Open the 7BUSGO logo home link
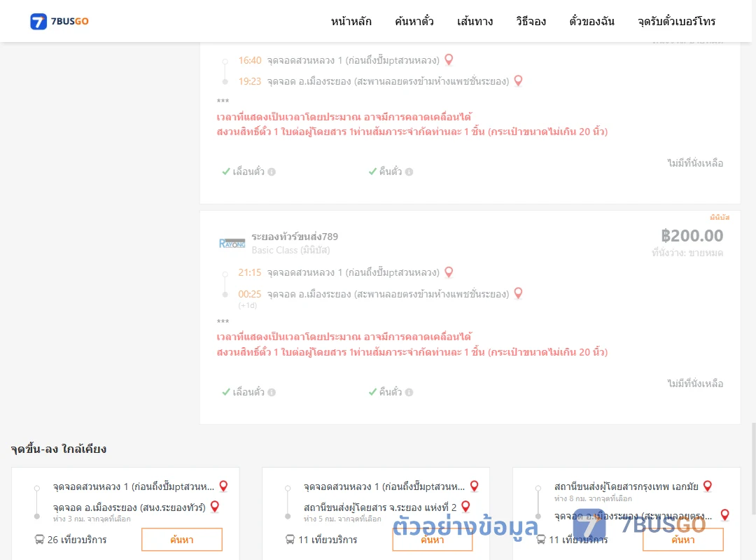Viewport: 756px width, 560px height. click(x=59, y=21)
